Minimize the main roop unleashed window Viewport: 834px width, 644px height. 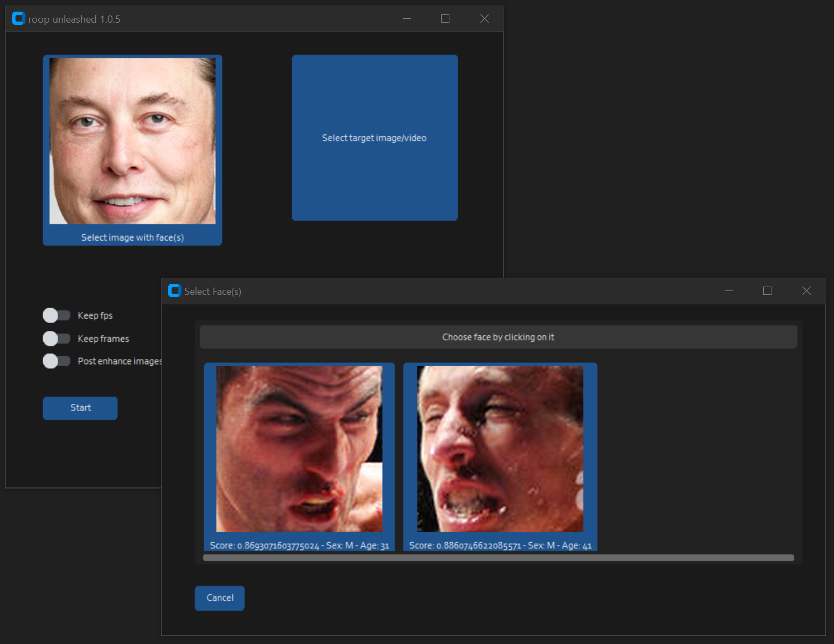click(407, 18)
